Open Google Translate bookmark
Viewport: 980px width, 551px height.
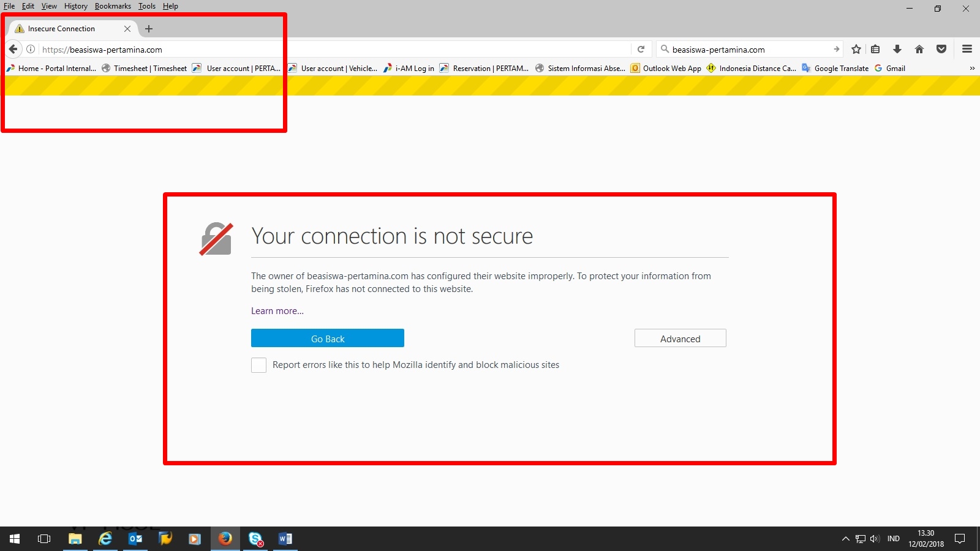pos(835,69)
